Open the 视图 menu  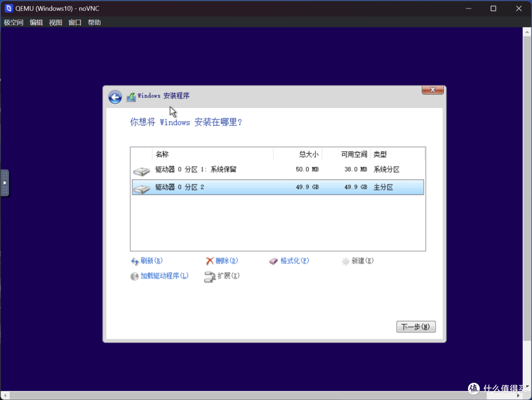pos(56,22)
